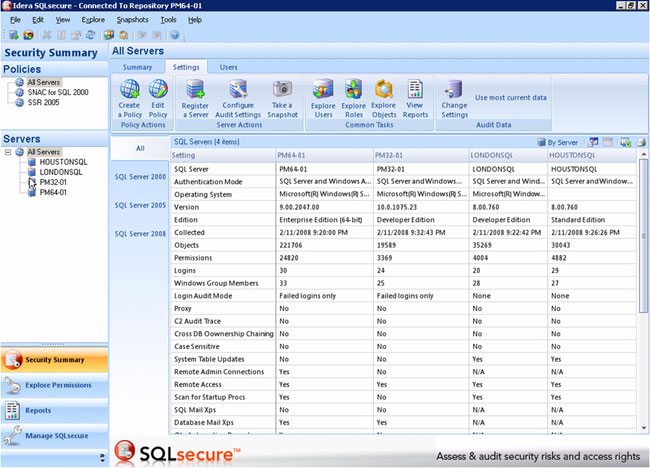The width and height of the screenshot is (650, 468).
Task: Select HOUSTONSQL server in tree
Action: coord(63,162)
